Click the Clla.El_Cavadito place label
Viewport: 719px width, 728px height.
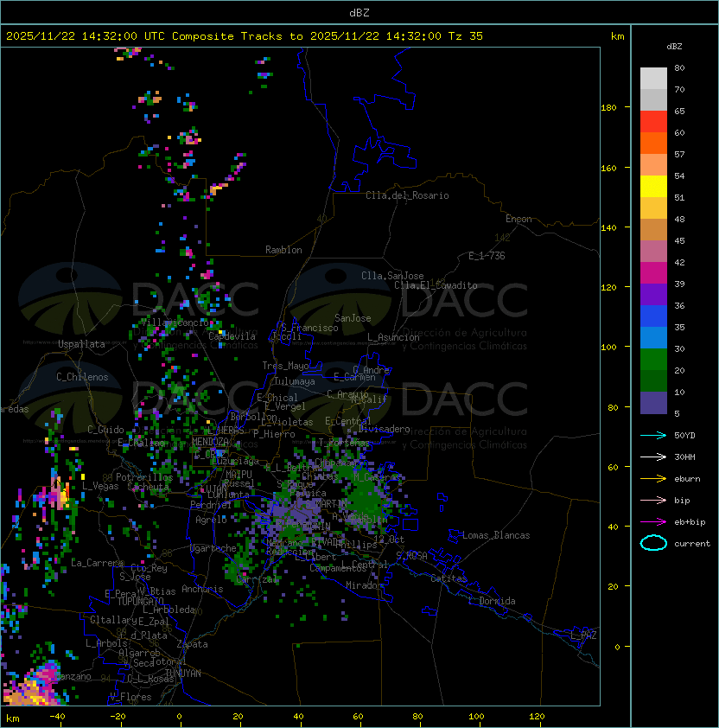tap(436, 285)
